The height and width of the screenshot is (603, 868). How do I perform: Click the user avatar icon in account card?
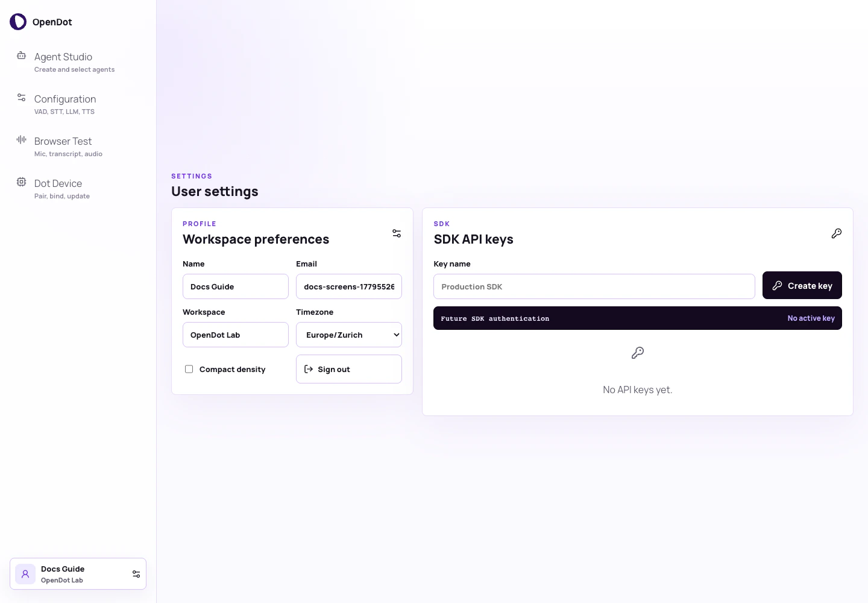tap(25, 574)
